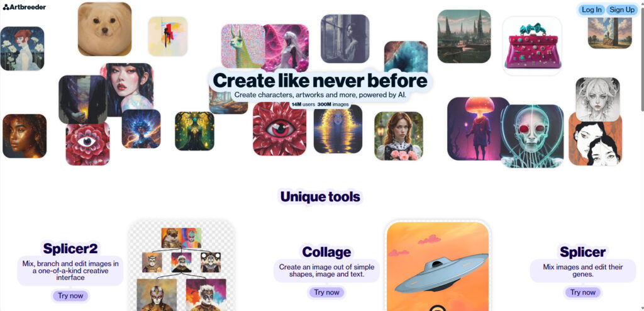The height and width of the screenshot is (311, 644).
Task: Click the Sign Up button
Action: click(622, 9)
